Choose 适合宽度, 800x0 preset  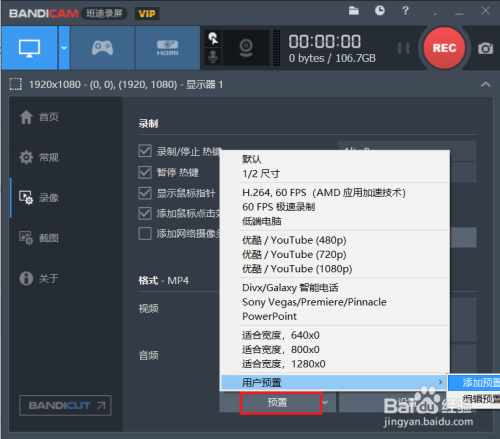click(x=335, y=349)
